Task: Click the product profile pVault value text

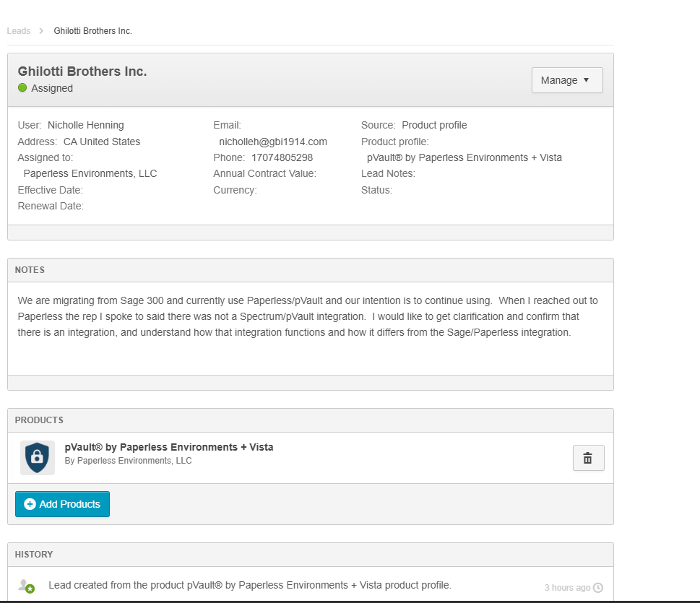Action: pyautogui.click(x=464, y=157)
